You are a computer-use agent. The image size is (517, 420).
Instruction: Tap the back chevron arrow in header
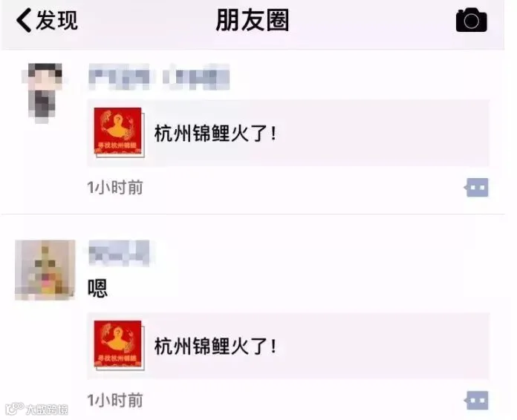(24, 20)
